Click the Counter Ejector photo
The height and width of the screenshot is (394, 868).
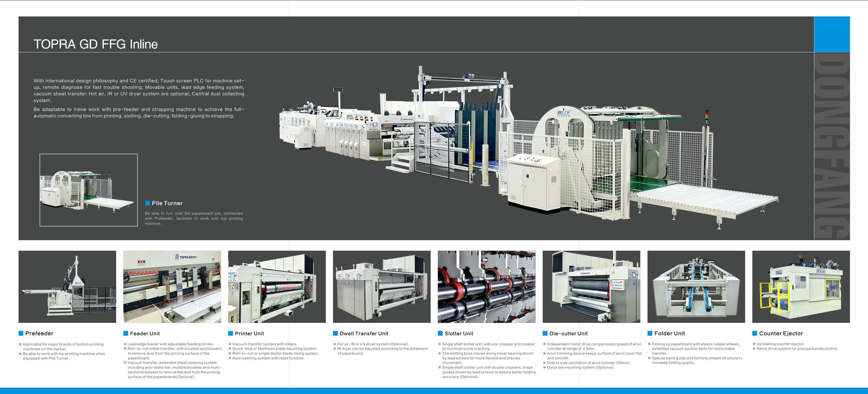tap(801, 287)
